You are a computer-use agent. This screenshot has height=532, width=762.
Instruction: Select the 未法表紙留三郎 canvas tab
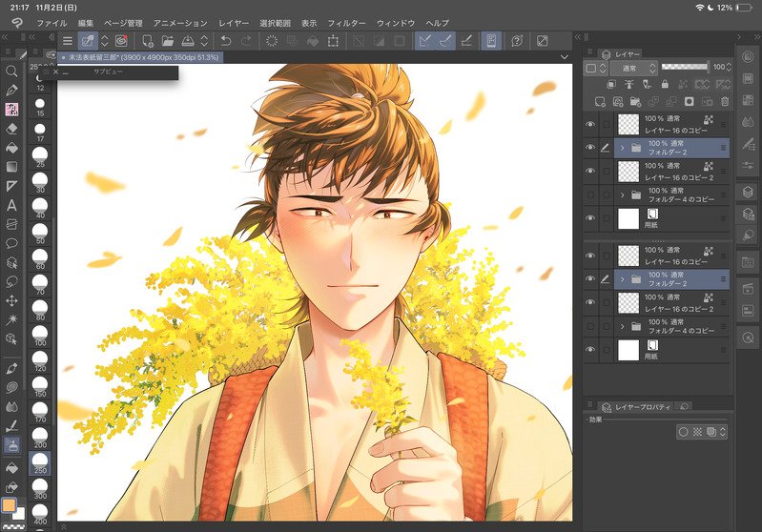pos(140,57)
